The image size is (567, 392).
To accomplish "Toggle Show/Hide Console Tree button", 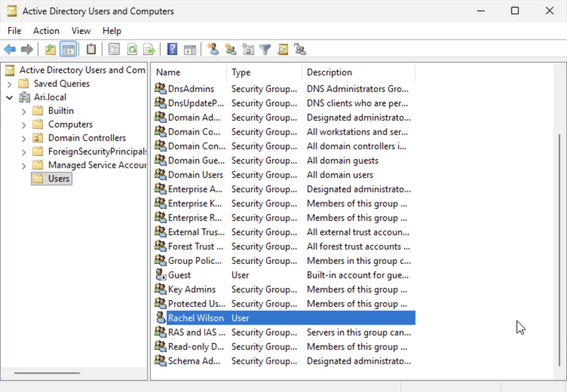I will click(68, 49).
